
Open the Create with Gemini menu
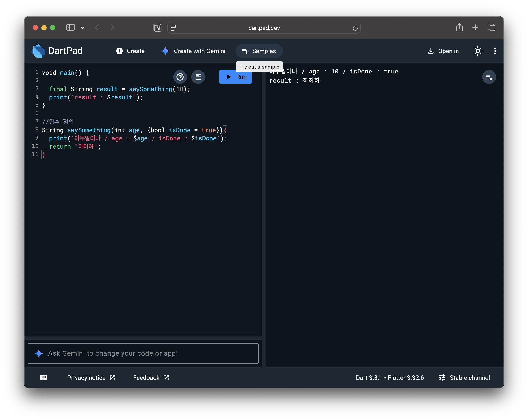tap(193, 51)
